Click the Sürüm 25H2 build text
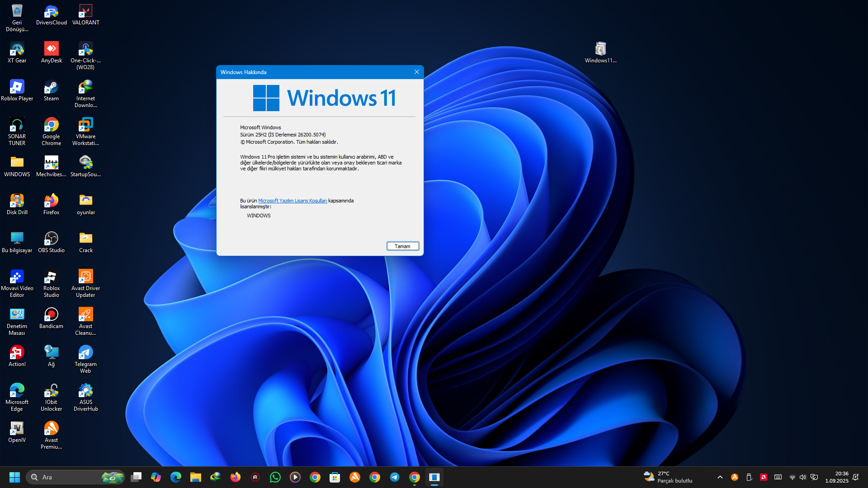This screenshot has width=868, height=488. click(283, 135)
